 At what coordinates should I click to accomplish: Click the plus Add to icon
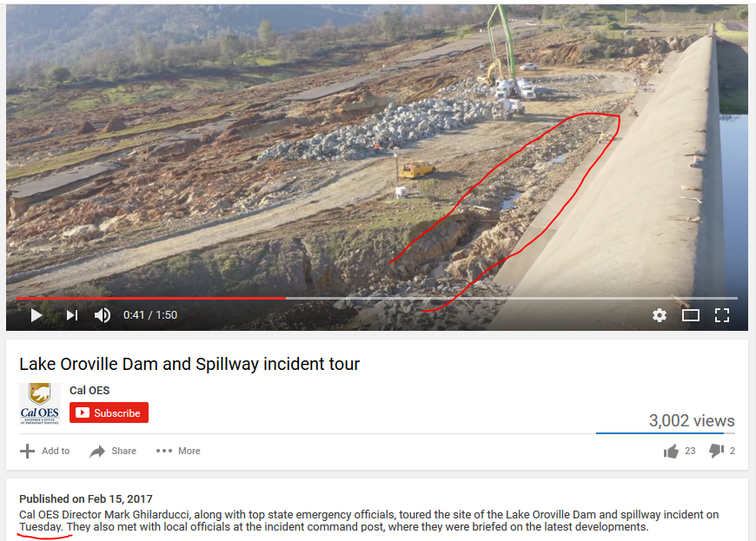pos(28,451)
